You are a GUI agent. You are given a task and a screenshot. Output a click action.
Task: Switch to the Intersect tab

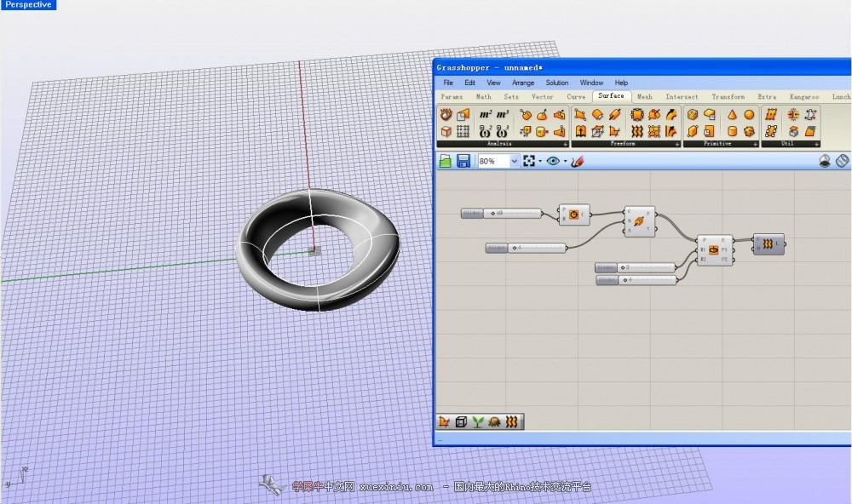click(x=682, y=97)
